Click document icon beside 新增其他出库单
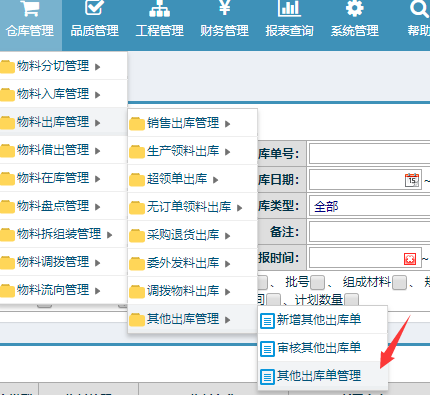Image resolution: width=430 pixels, height=395 pixels. 267,321
